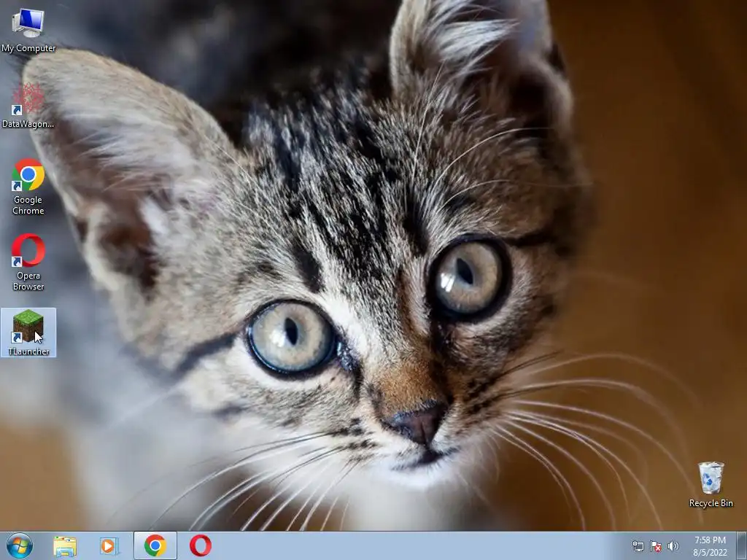The height and width of the screenshot is (560, 747).
Task: Launch Windows Media Player from taskbar
Action: [109, 546]
